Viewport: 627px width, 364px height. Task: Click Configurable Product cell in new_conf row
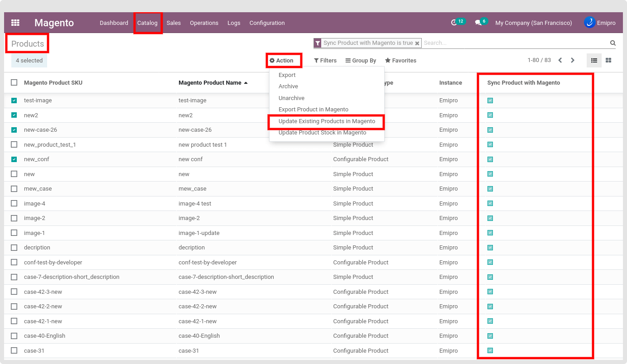point(361,159)
